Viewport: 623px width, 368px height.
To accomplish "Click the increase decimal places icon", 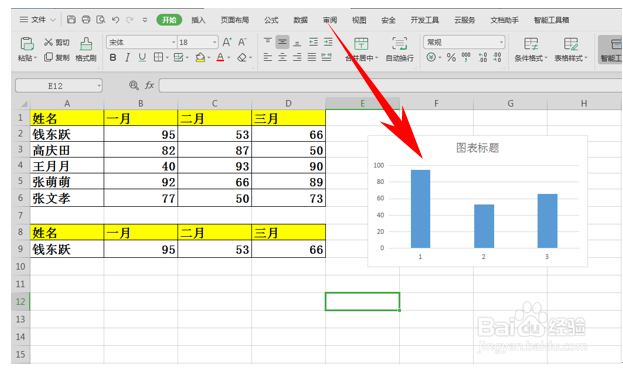I will [482, 58].
